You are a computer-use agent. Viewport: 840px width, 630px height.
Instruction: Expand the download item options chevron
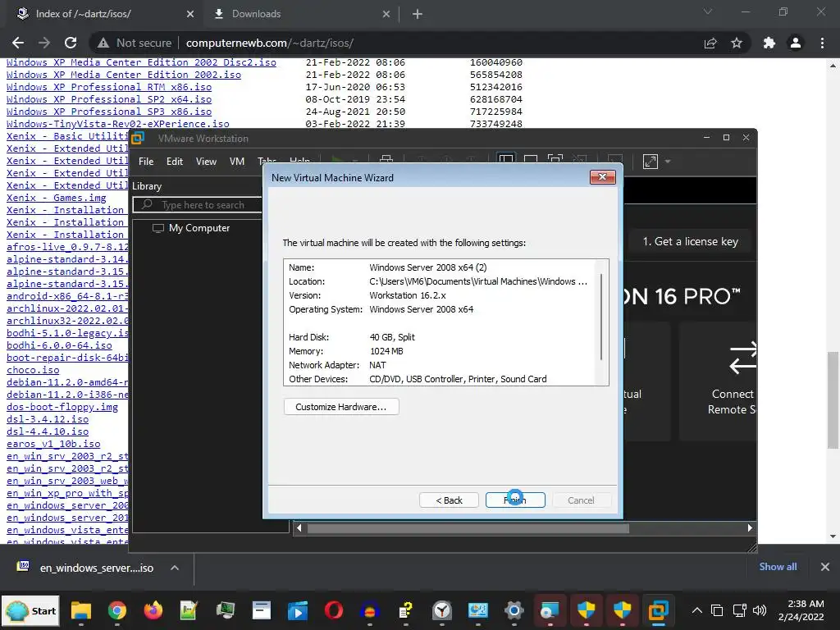coord(175,568)
